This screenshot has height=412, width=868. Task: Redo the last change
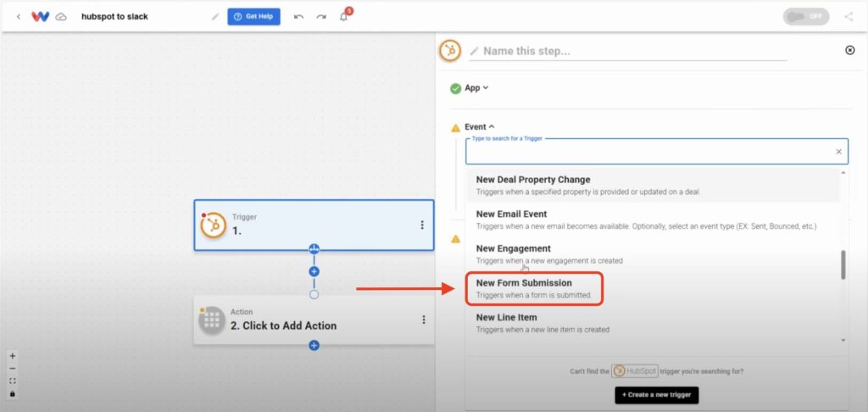point(321,17)
